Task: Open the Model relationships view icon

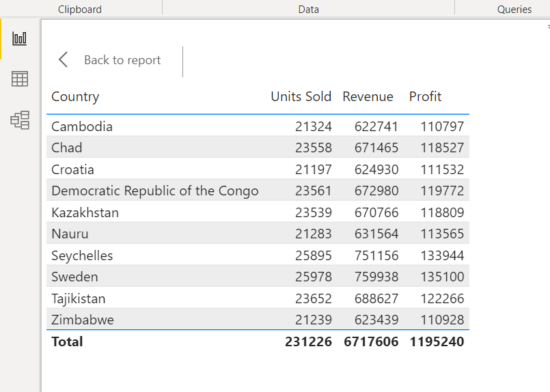Action: click(20, 121)
